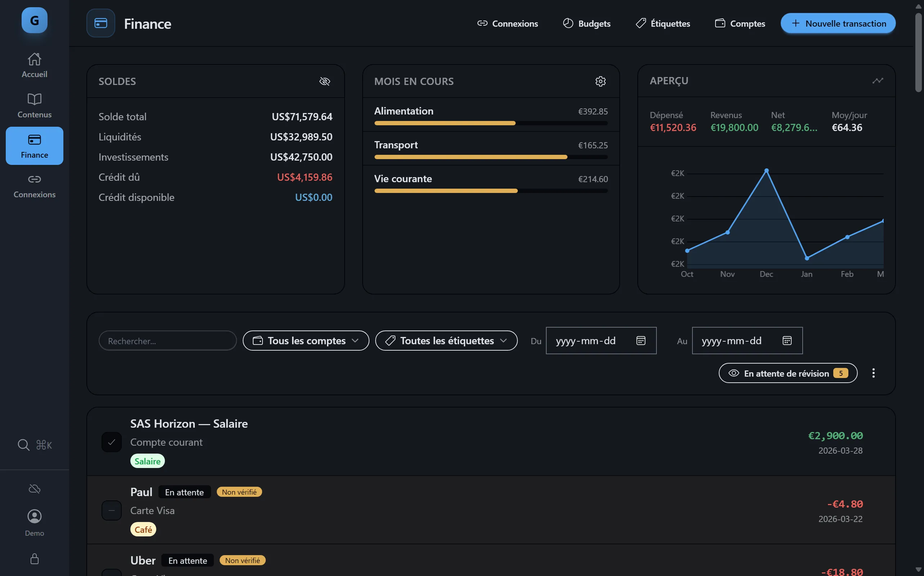
Task: Open settings gear on MOIS EN COURS panel
Action: coord(600,81)
